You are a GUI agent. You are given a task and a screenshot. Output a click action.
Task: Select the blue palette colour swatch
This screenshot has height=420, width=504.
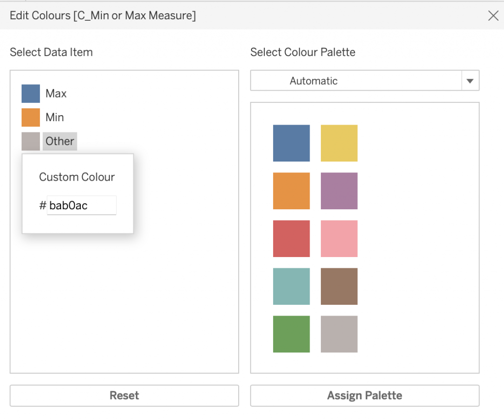pos(291,143)
